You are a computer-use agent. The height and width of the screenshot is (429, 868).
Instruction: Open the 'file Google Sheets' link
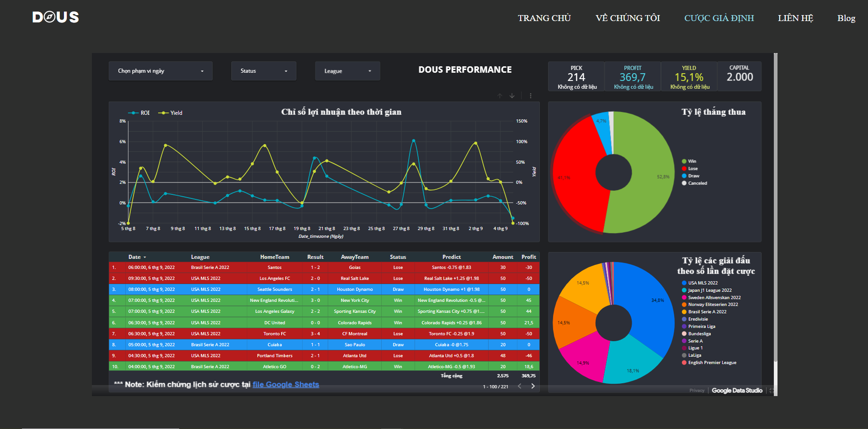point(286,385)
